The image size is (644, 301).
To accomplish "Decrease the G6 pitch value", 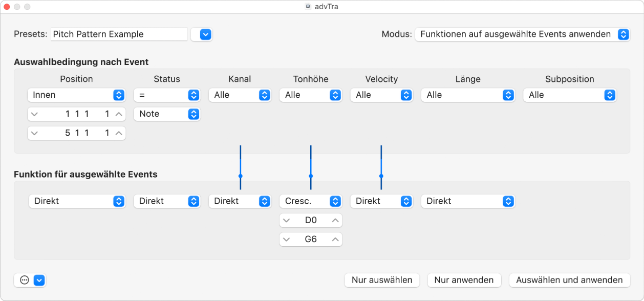I will (x=287, y=239).
